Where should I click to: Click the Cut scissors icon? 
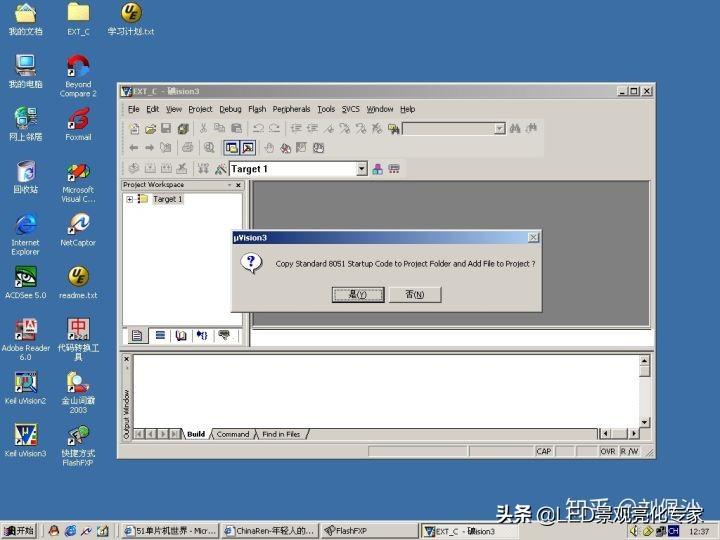tap(203, 129)
